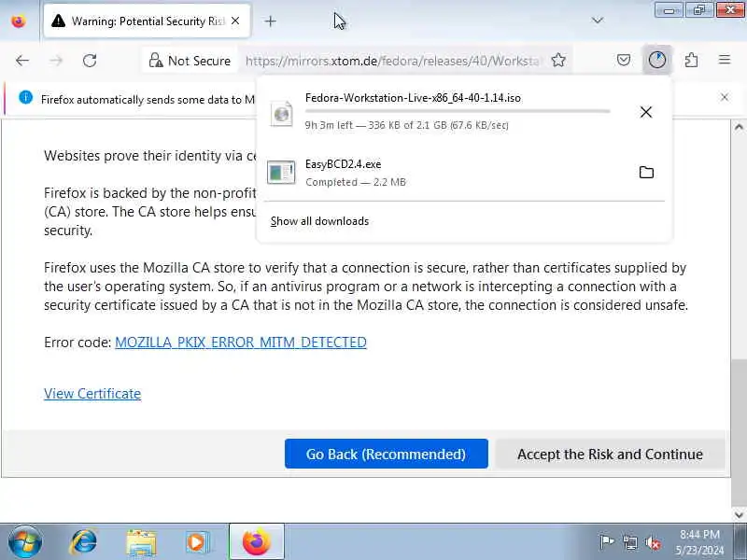Select the Warning: Potential Security Risk tab
This screenshot has width=747, height=560.
pos(147,21)
